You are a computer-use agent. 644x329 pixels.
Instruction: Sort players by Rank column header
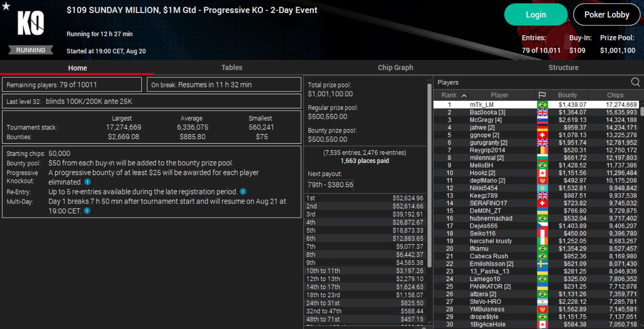(451, 95)
